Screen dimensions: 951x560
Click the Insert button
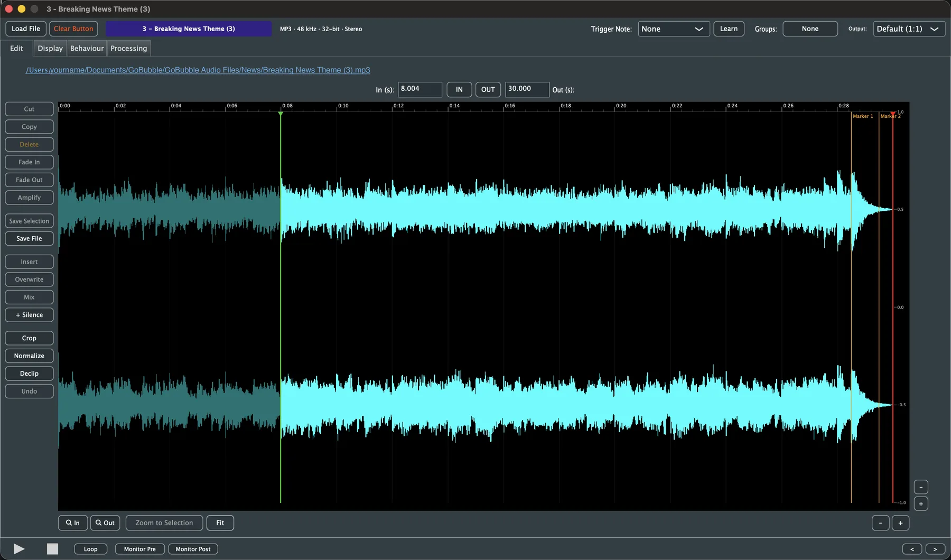coord(29,262)
